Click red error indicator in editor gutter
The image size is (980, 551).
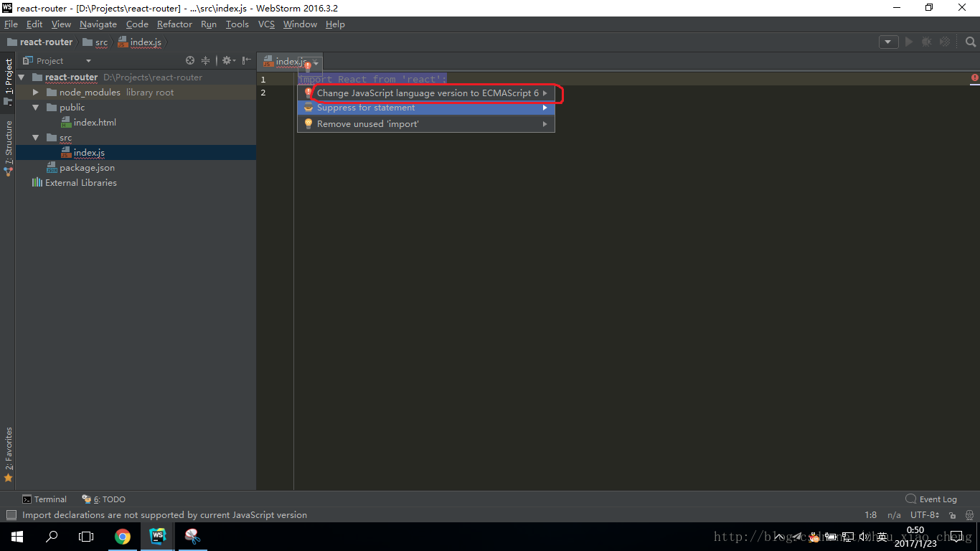pyautogui.click(x=974, y=77)
